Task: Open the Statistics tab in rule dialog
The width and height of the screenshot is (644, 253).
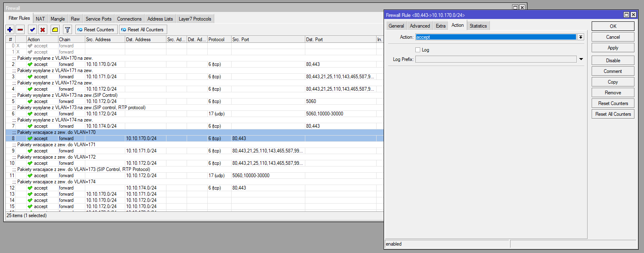Action: [478, 26]
